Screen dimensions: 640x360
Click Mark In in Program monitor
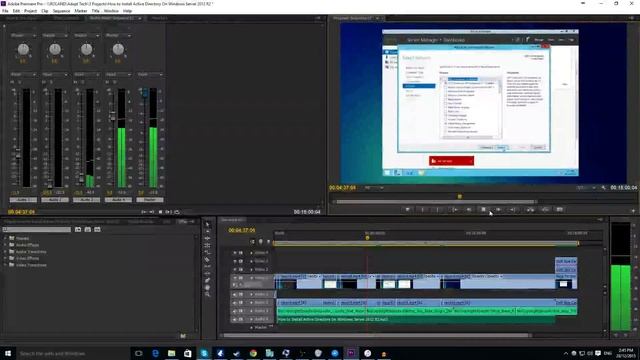pos(422,209)
